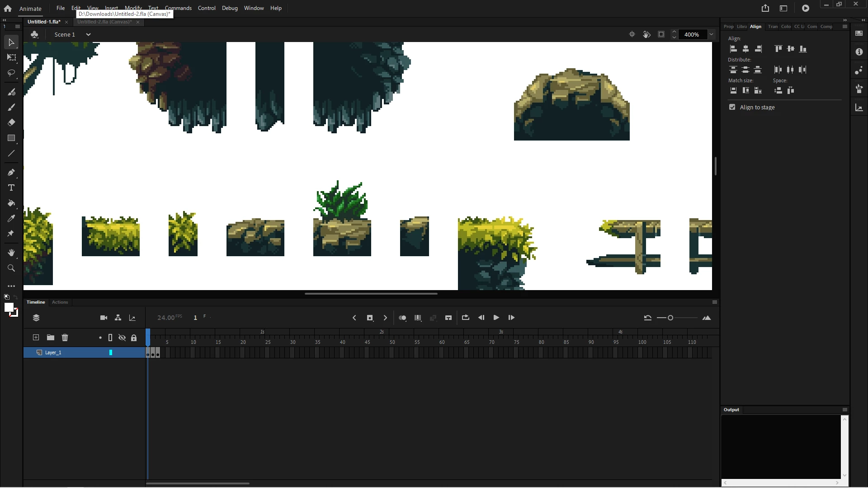Select the Lasso tool
The width and height of the screenshot is (868, 488).
[x=11, y=73]
